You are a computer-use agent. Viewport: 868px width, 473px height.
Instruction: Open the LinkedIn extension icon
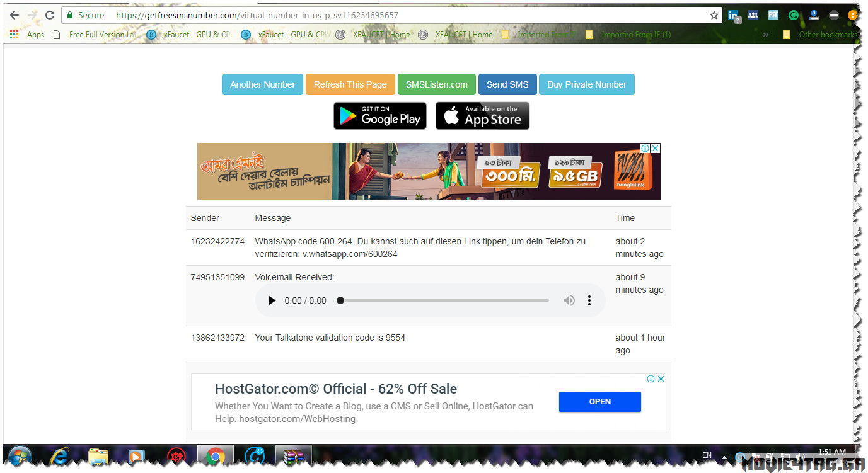click(734, 15)
